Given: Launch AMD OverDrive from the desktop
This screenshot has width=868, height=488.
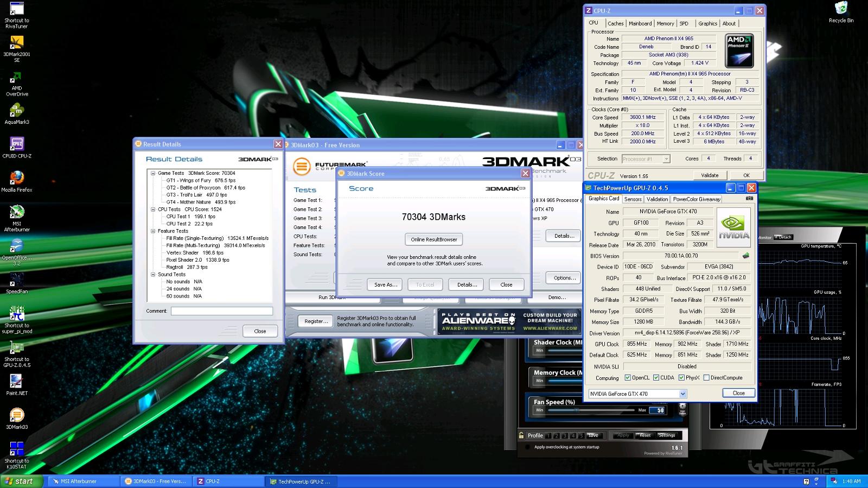Looking at the screenshot, I should pyautogui.click(x=17, y=83).
